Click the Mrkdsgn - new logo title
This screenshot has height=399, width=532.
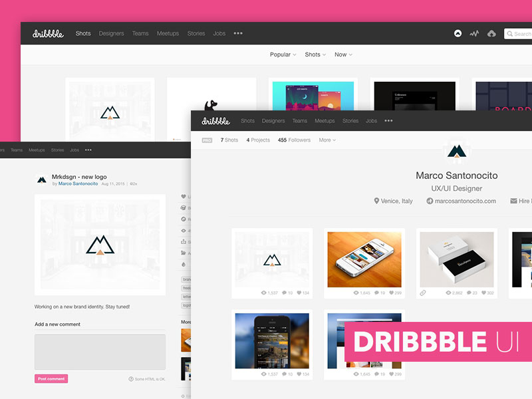tap(79, 176)
